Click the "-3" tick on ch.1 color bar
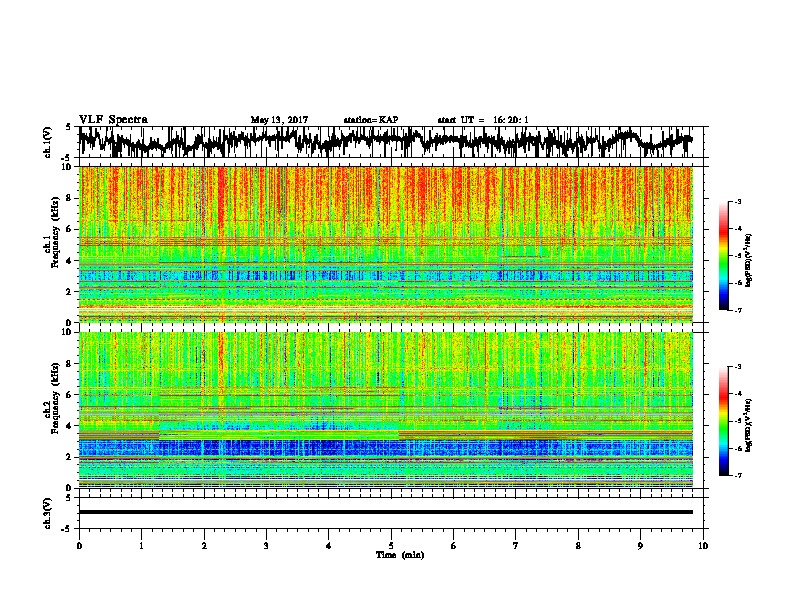This screenshot has height=612, width=792. (x=738, y=202)
